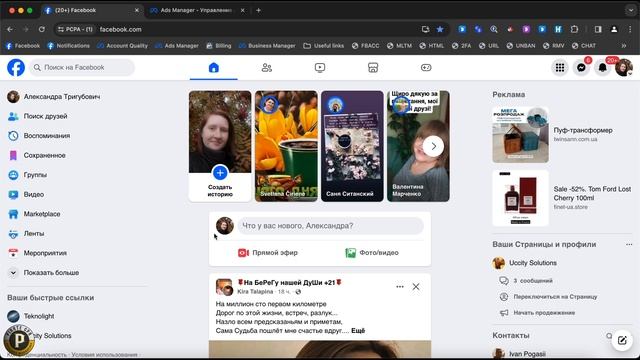640x360 pixels.
Task: Open options for 'Ваши Страницы и профили'
Action: [x=629, y=244]
